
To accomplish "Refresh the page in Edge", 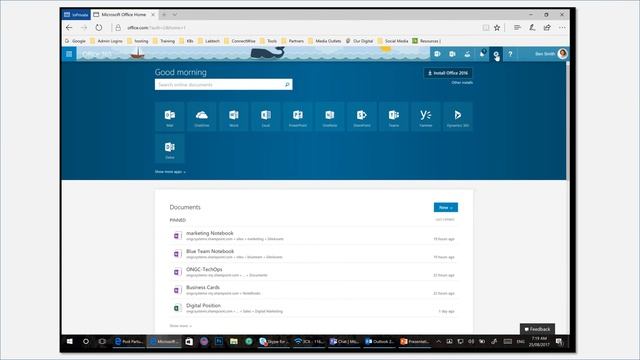I will pyautogui.click(x=99, y=27).
